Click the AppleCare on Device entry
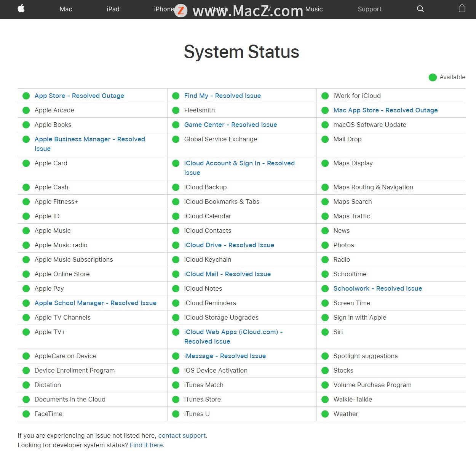Image resolution: width=476 pixels, height=456 pixels. pyautogui.click(x=65, y=356)
